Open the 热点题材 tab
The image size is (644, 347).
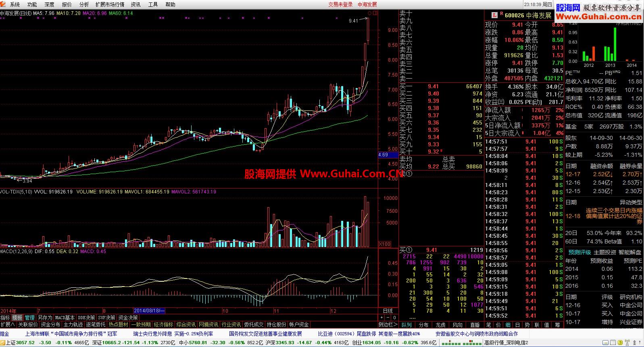(118, 324)
